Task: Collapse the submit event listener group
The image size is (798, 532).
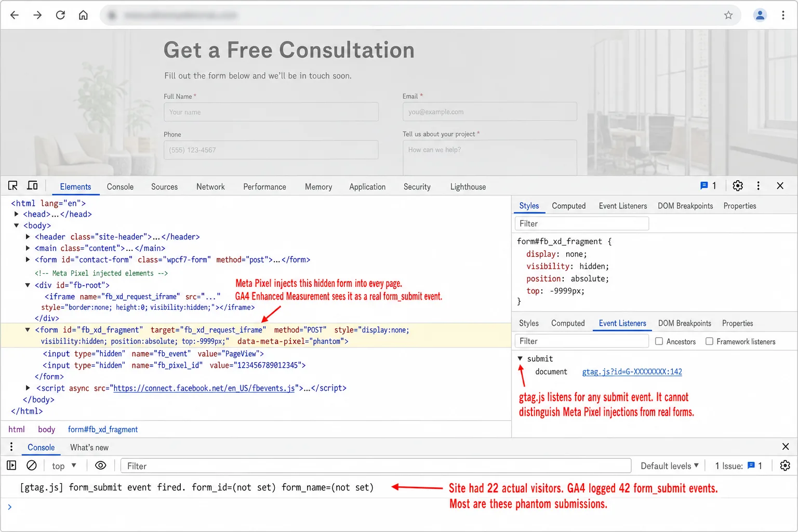Action: pos(520,358)
